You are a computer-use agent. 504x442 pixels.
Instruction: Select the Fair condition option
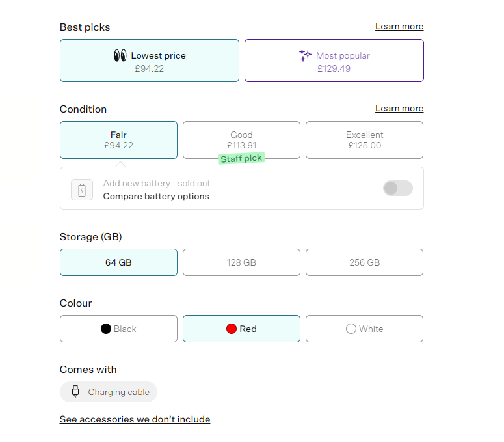click(118, 140)
